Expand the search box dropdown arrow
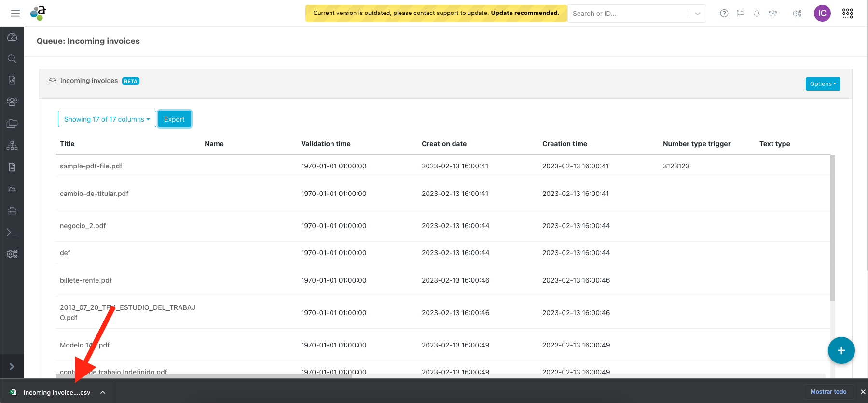 pyautogui.click(x=697, y=14)
